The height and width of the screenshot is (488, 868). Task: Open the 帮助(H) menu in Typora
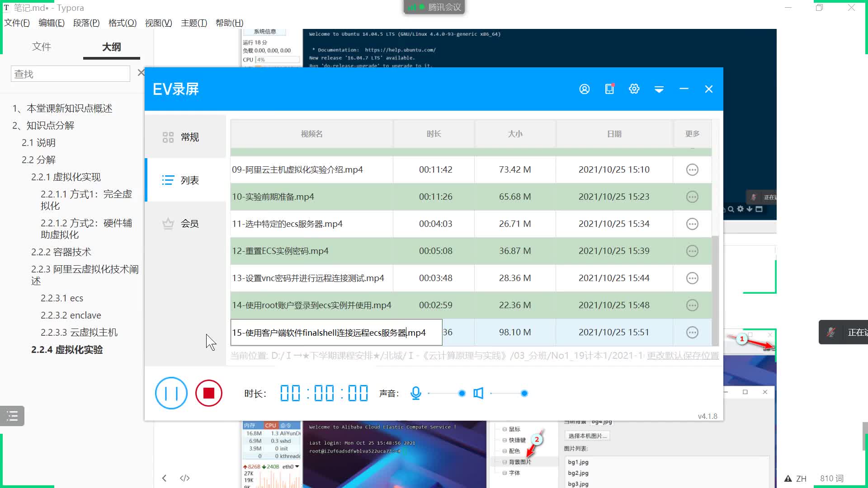[x=229, y=23]
